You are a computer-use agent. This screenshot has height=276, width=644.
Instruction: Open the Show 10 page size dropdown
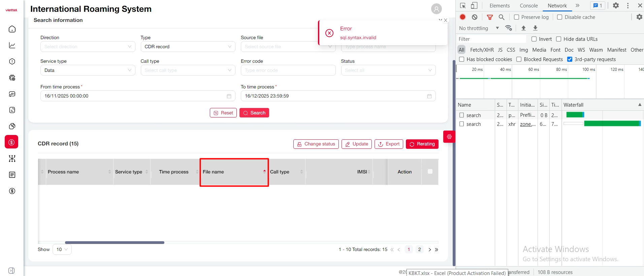62,249
